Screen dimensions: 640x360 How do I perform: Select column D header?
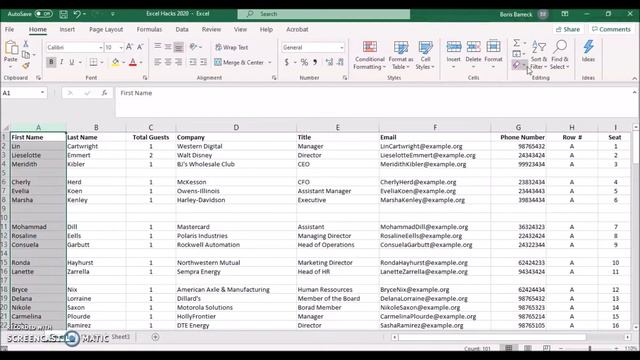click(236, 128)
